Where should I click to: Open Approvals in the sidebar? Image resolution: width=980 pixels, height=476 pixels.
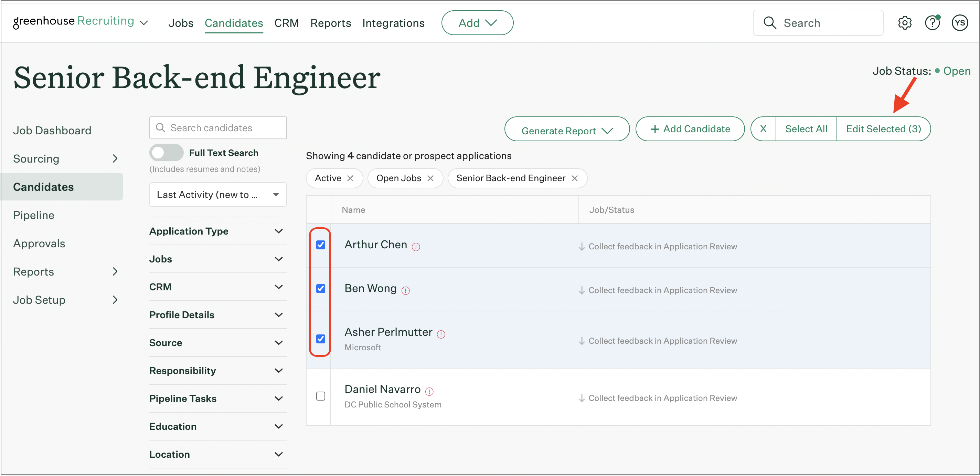[x=39, y=243]
